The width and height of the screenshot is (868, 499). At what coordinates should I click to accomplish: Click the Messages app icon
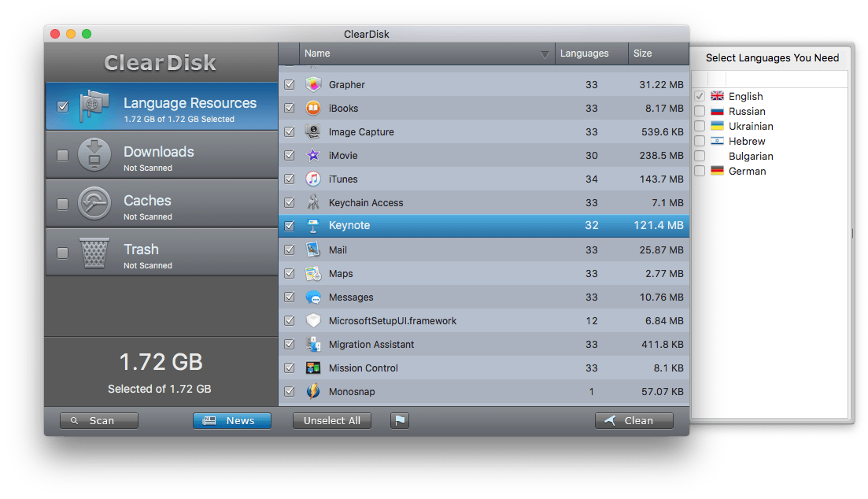point(314,297)
